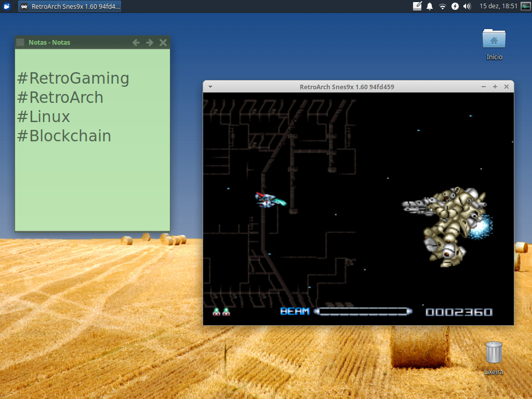Open the Início home folder desktop icon

pyautogui.click(x=494, y=45)
